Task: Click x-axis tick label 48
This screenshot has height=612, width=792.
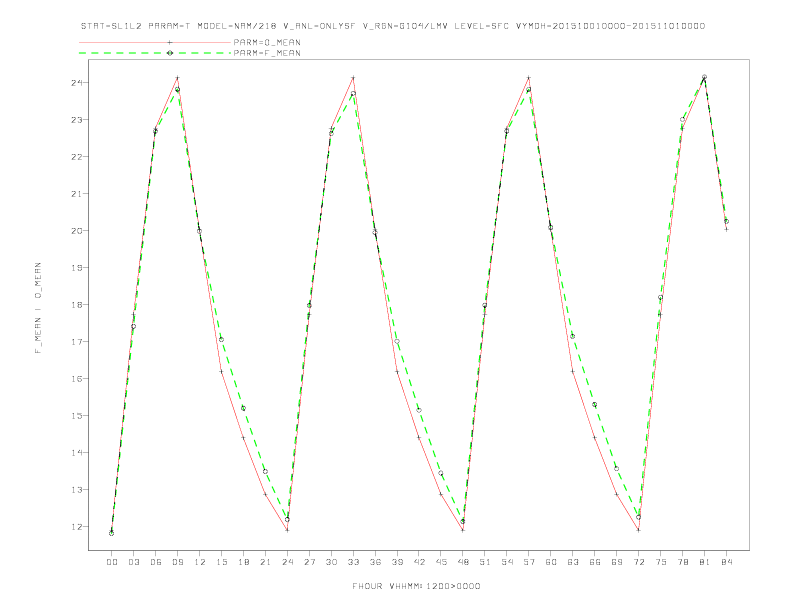Action: click(463, 562)
